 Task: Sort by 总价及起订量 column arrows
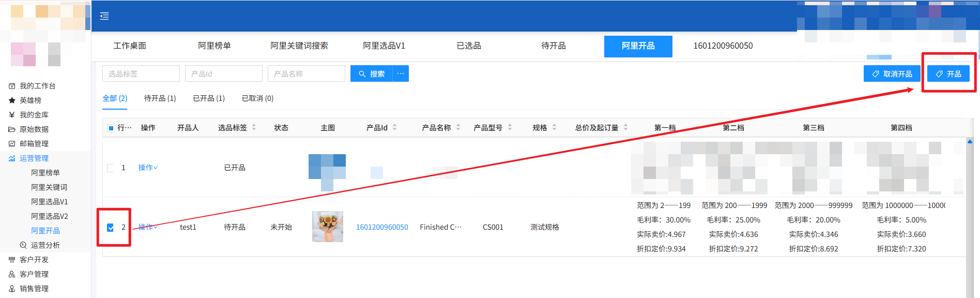pyautogui.click(x=625, y=127)
